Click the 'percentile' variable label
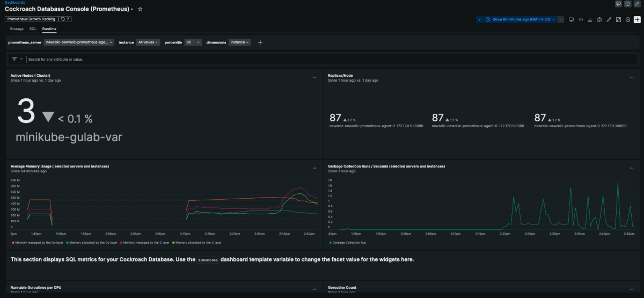Image resolution: width=644 pixels, height=298 pixels. 173,42
